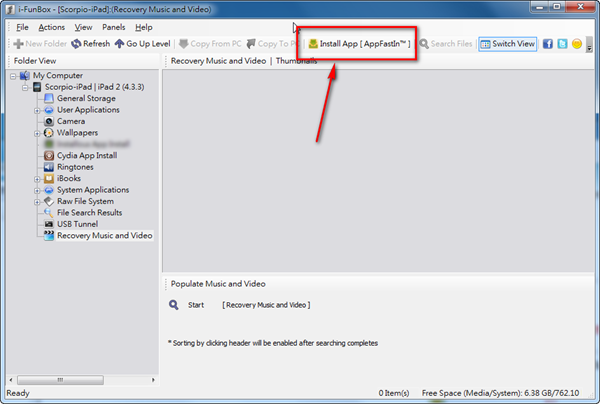600x404 pixels.
Task: Select the USB Tunnel icon
Action: click(x=49, y=224)
